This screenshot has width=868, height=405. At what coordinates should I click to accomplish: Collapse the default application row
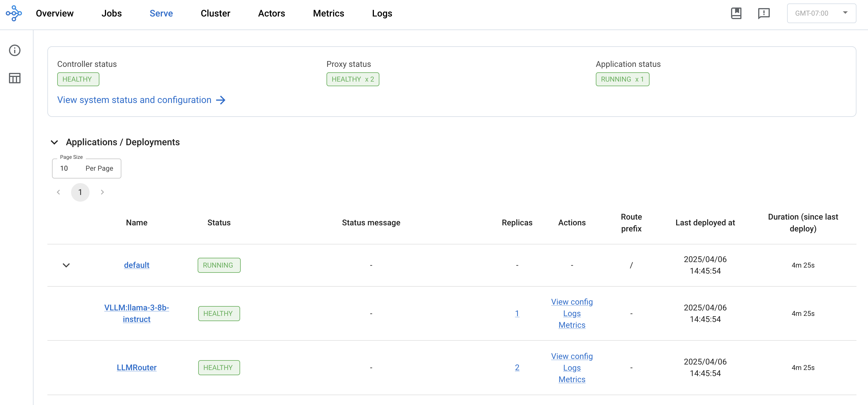(x=66, y=265)
